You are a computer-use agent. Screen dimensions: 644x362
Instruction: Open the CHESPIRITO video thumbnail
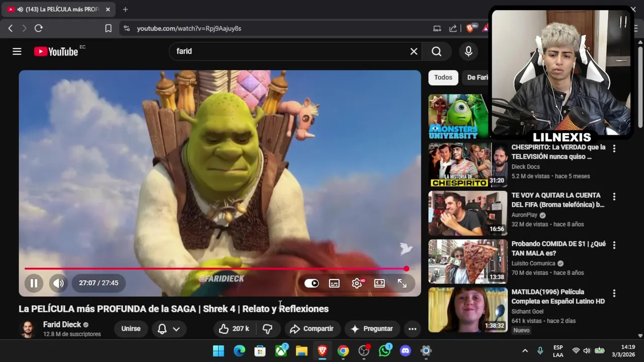[468, 165]
